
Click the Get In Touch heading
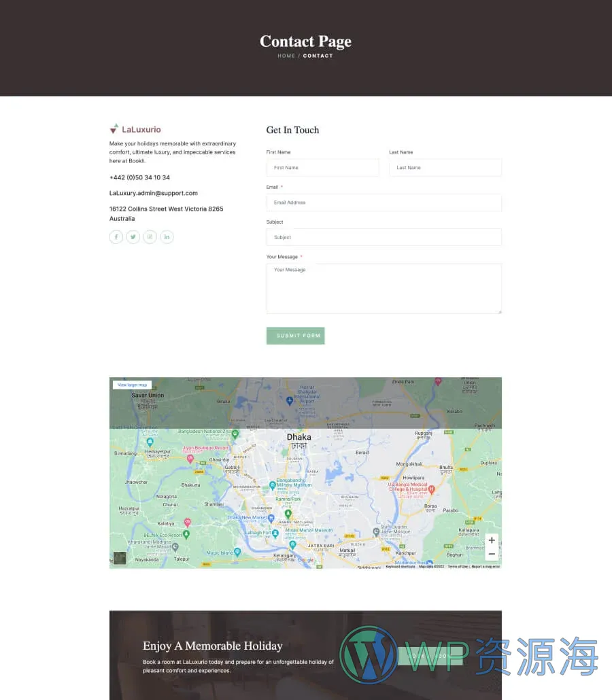pos(292,130)
